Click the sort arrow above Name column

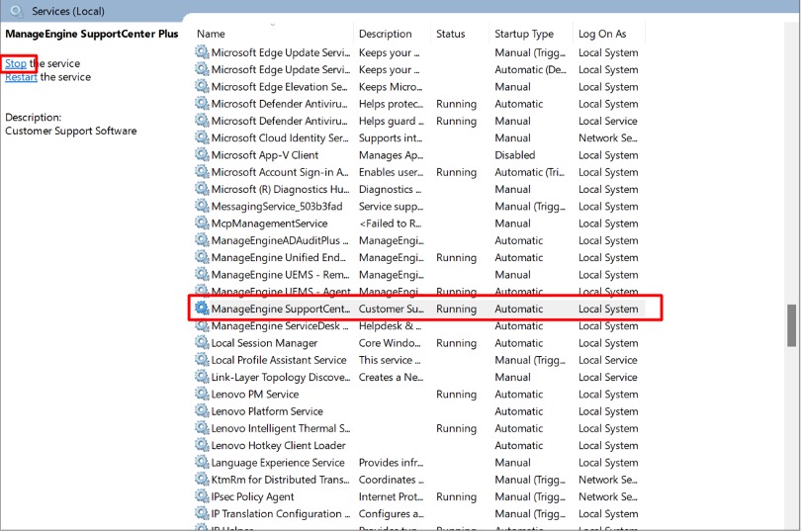point(272,25)
